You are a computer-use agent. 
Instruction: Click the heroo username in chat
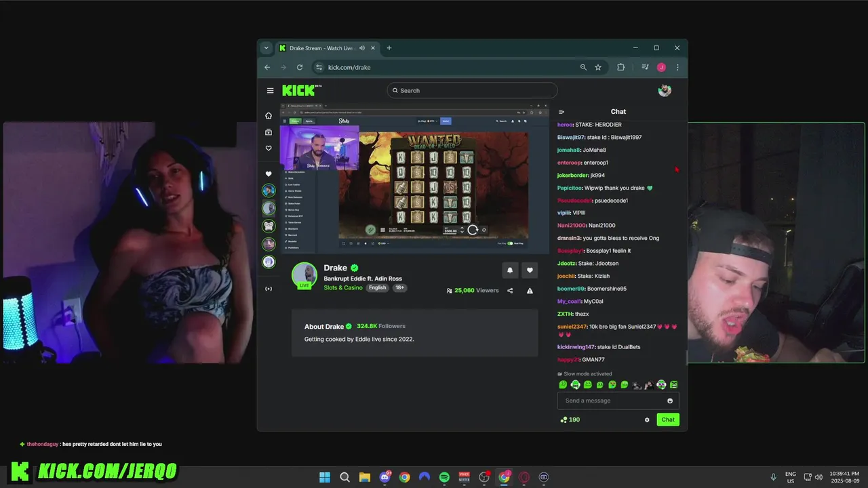click(565, 125)
